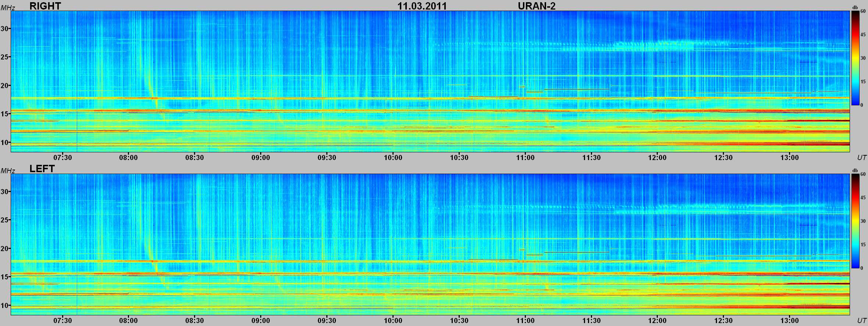Click the 60 dB label on upper color scale

tap(863, 11)
